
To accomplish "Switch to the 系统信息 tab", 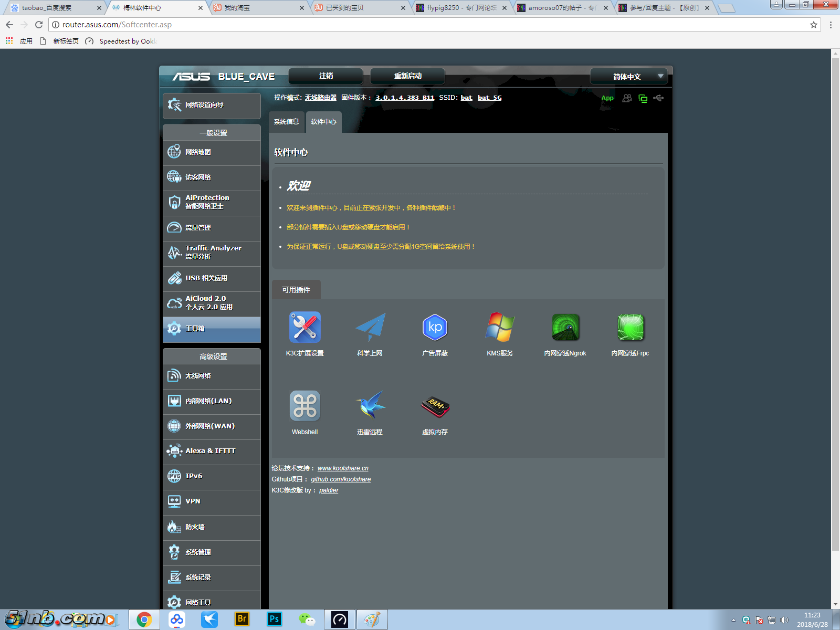I will [x=287, y=122].
